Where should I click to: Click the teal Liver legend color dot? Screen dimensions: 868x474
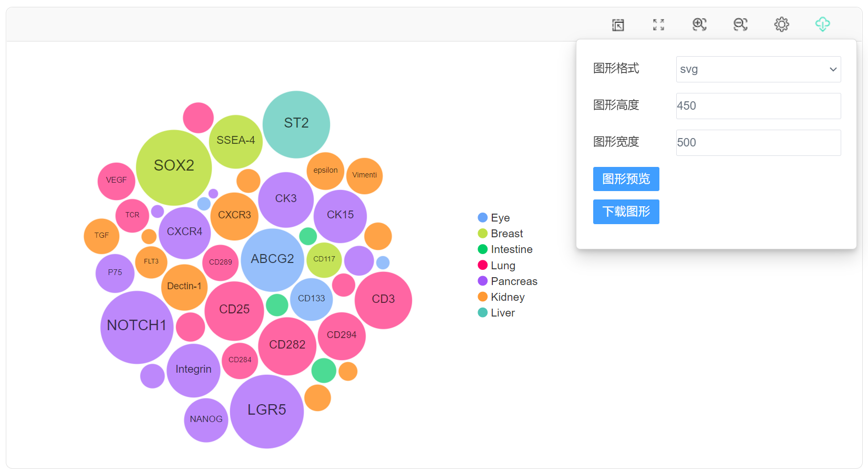482,313
